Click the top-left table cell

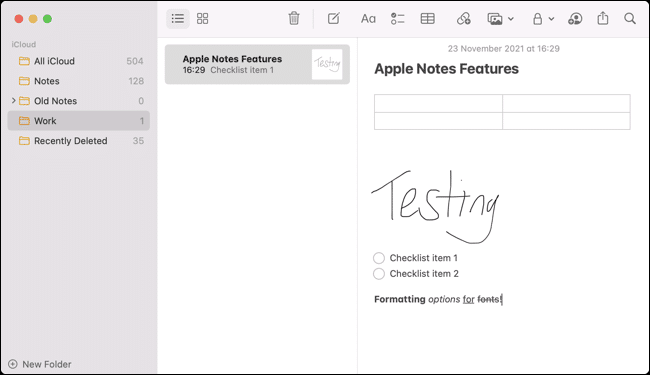[438, 104]
